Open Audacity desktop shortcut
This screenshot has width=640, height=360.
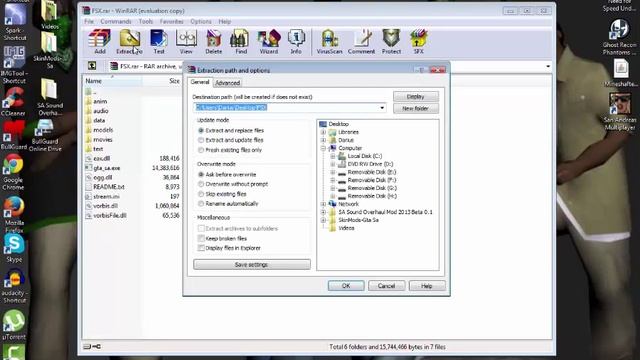[x=14, y=286]
